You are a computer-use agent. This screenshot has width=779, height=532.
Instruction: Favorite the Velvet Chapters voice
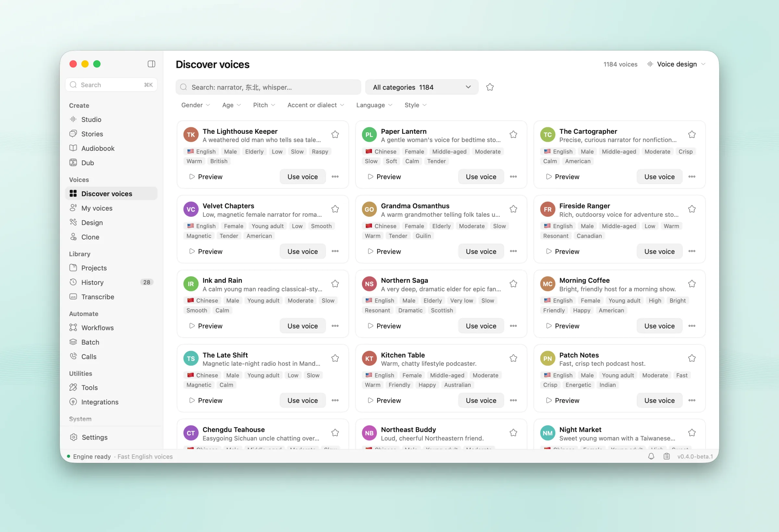(335, 209)
